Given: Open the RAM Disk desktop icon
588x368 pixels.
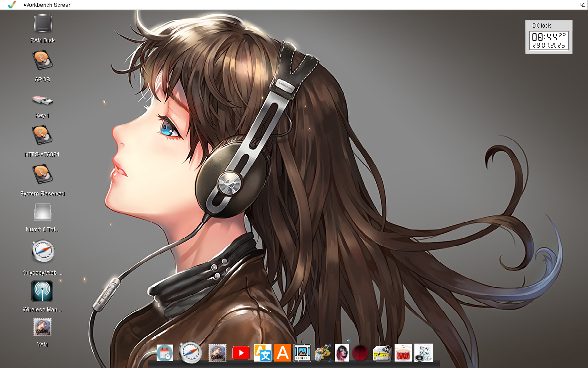Looking at the screenshot, I should coord(43,23).
